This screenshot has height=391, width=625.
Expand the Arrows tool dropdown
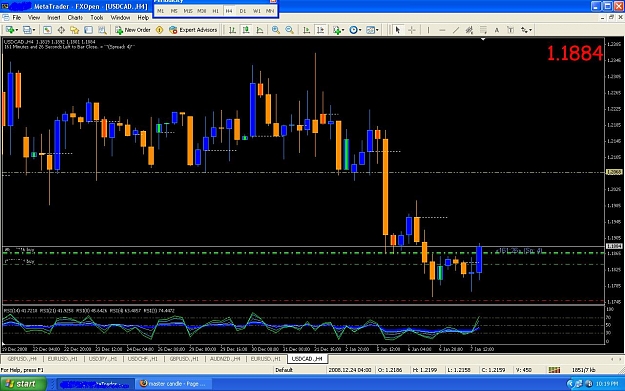click(x=531, y=30)
